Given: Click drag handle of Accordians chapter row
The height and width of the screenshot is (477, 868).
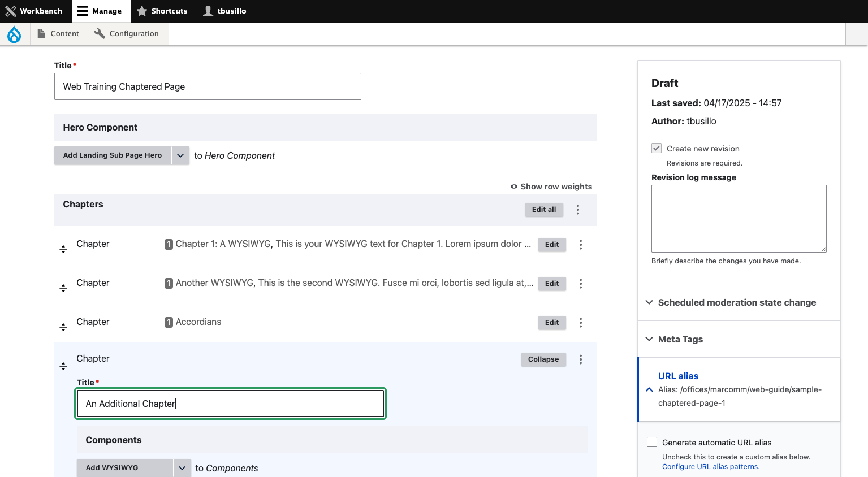Looking at the screenshot, I should point(63,327).
